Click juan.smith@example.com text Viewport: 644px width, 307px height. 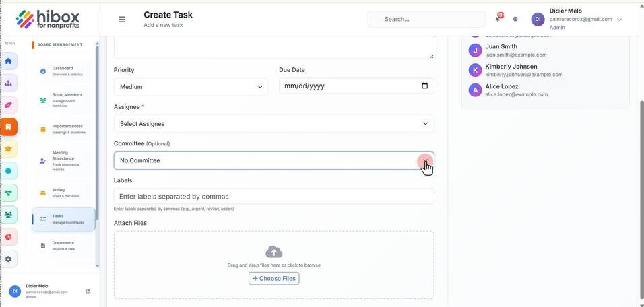[x=516, y=55]
